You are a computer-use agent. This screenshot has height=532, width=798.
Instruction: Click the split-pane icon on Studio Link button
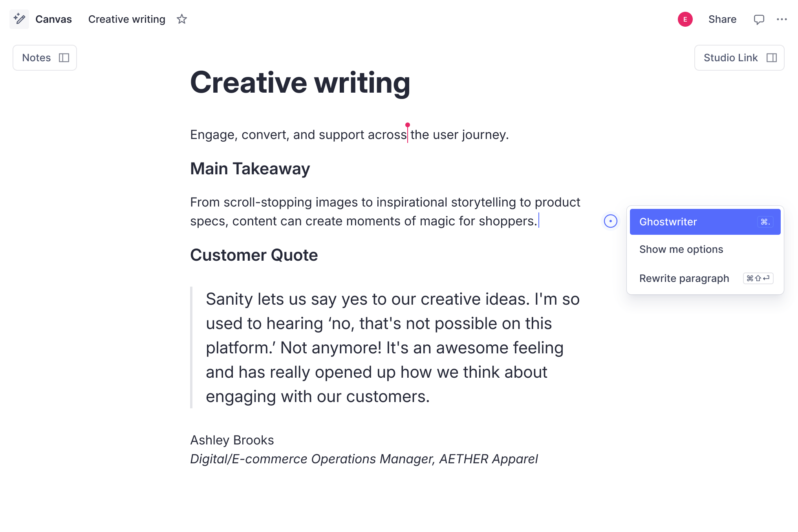pyautogui.click(x=772, y=58)
